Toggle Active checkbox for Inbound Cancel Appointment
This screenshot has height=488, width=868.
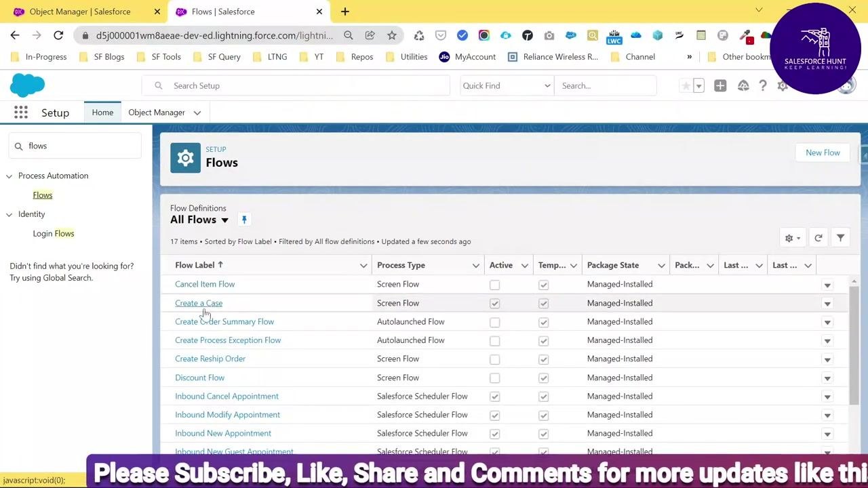click(495, 396)
